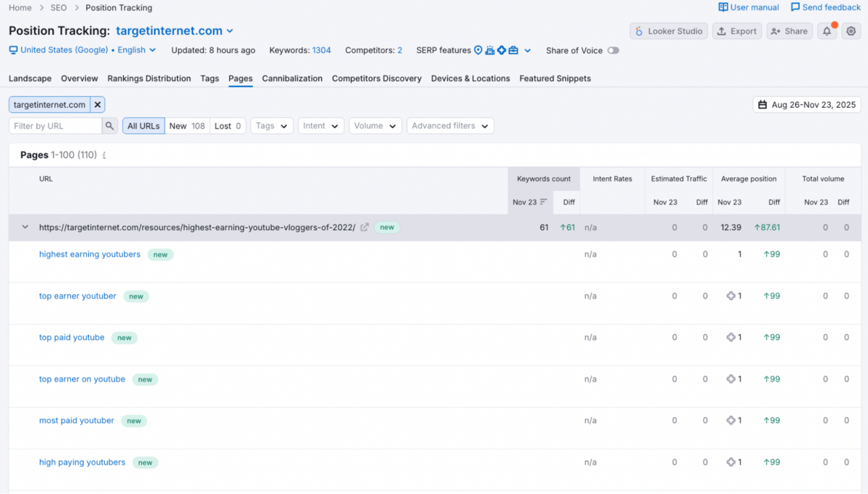The height and width of the screenshot is (494, 868).
Task: Open the top earner youtuber keyword
Action: pos(77,296)
